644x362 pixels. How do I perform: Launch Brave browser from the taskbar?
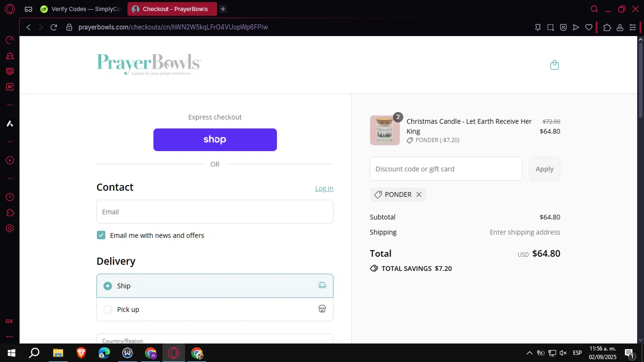(81, 353)
